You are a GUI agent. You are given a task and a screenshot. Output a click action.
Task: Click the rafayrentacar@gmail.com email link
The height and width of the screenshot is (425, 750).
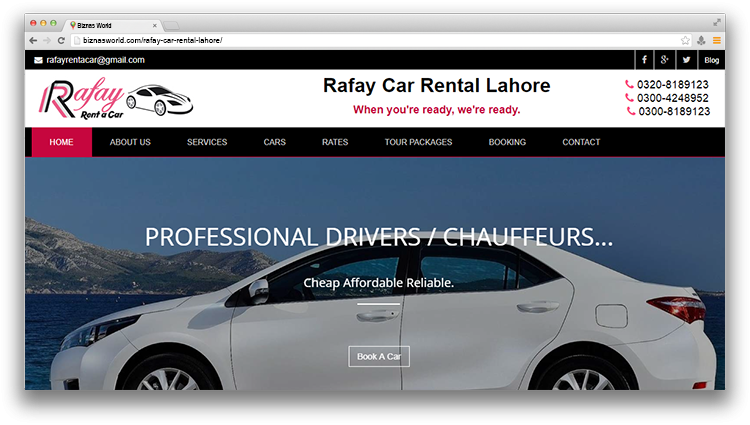pos(95,60)
